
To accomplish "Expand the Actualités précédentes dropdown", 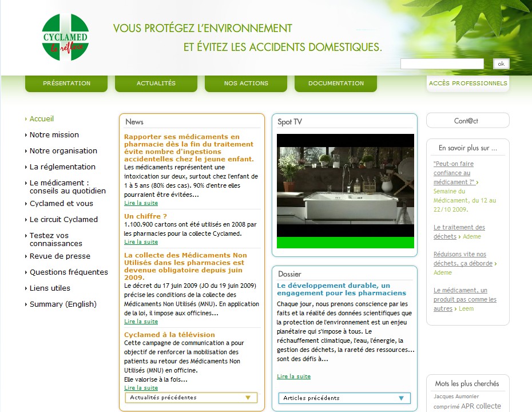I will [x=191, y=397].
